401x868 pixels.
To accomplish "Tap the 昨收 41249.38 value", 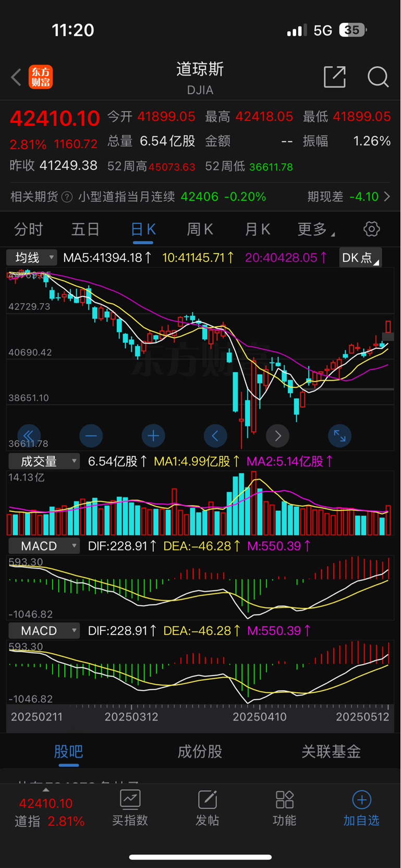I will point(69,166).
